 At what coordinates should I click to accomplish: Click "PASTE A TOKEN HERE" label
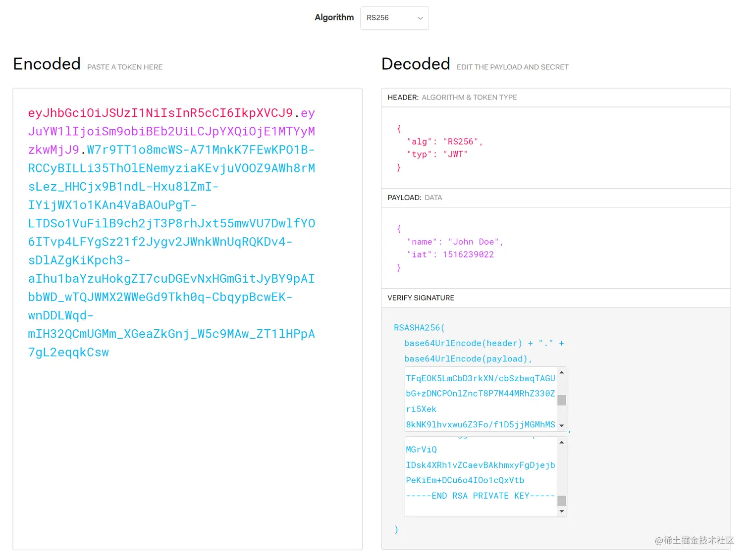point(125,67)
